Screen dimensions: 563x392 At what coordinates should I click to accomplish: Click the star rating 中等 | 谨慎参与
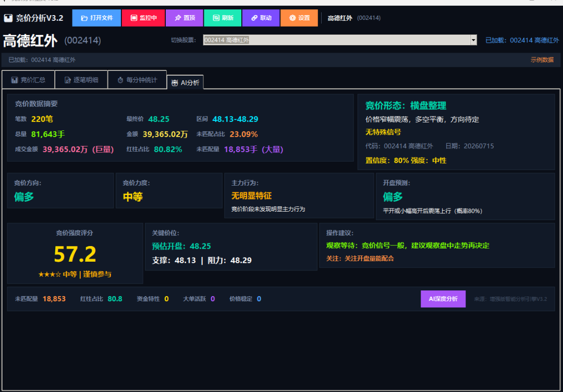(x=75, y=274)
